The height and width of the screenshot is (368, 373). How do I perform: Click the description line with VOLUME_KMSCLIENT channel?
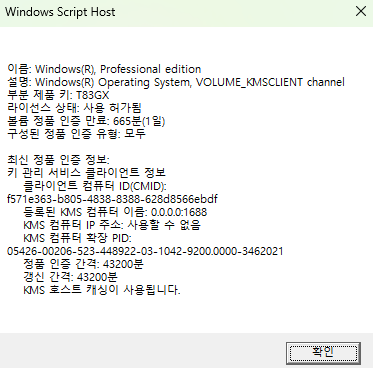pos(176,82)
